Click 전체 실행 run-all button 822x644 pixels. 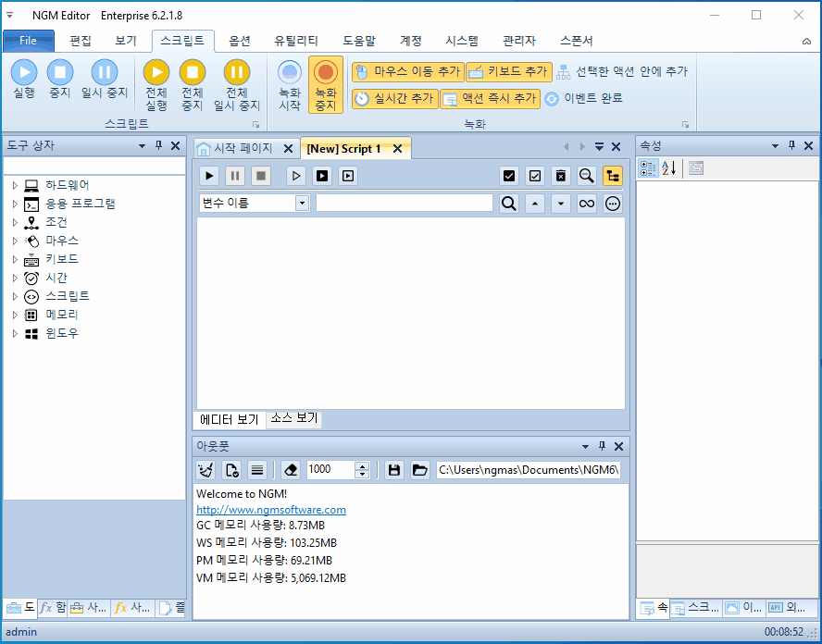click(156, 85)
